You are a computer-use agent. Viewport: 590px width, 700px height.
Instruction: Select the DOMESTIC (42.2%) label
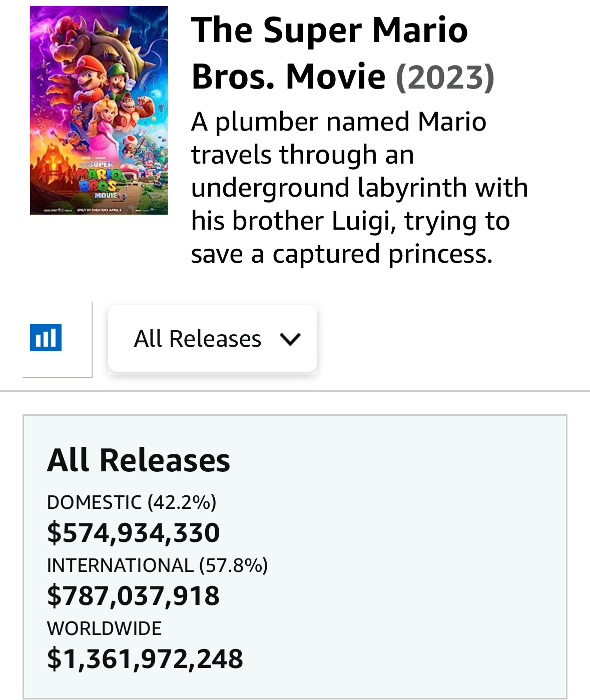(x=132, y=502)
